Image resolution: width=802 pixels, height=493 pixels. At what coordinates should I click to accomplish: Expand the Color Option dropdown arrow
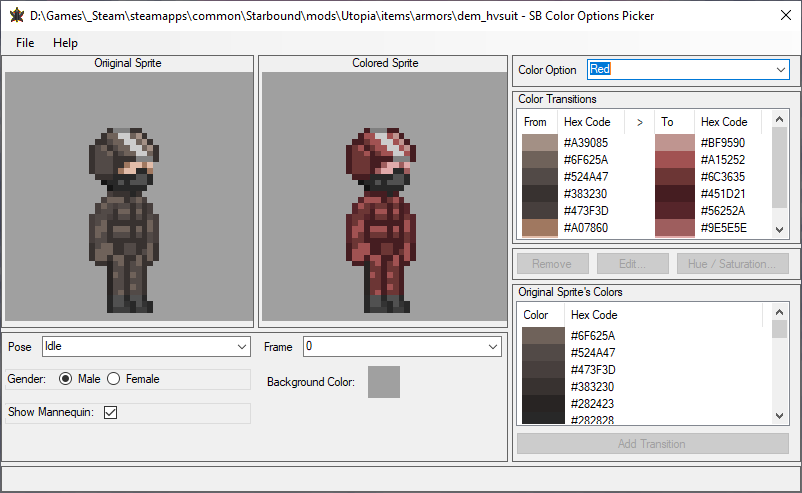tap(781, 70)
